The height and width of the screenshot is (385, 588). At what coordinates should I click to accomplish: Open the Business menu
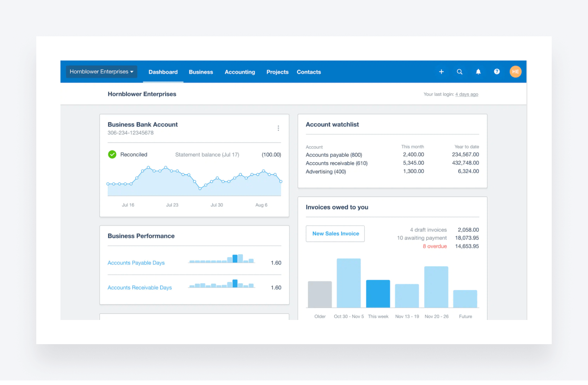point(201,72)
